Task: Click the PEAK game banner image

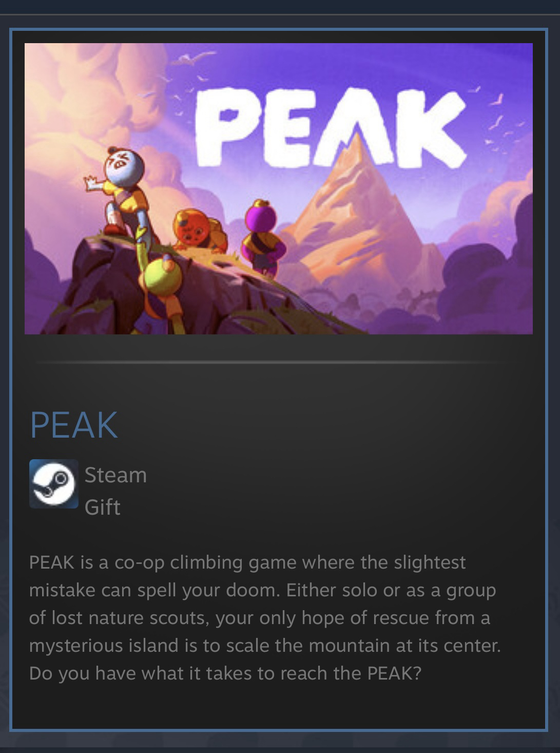Action: [279, 189]
